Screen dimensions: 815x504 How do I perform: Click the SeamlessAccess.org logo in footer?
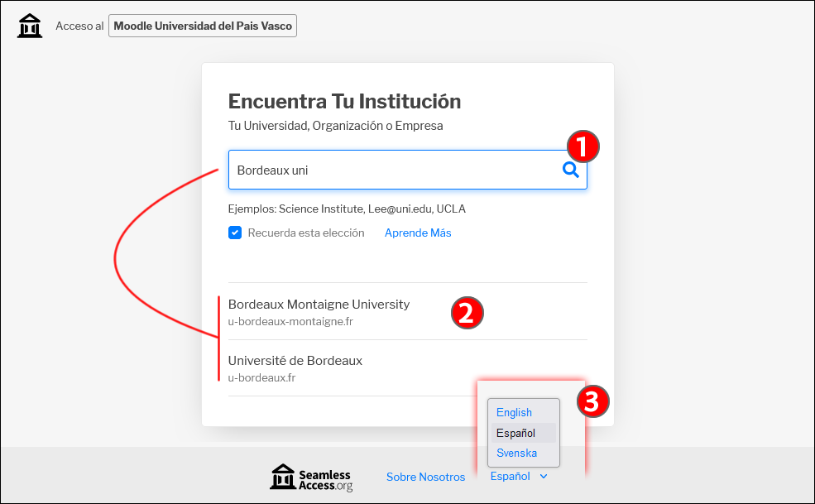pos(311,478)
